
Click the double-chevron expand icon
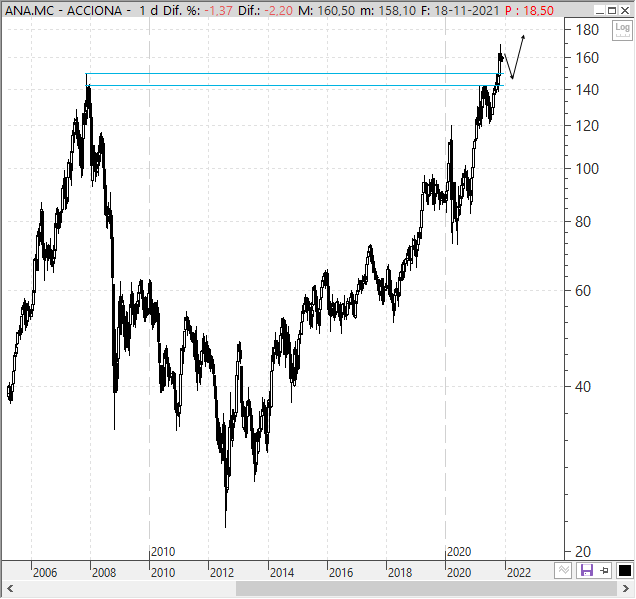pyautogui.click(x=563, y=571)
